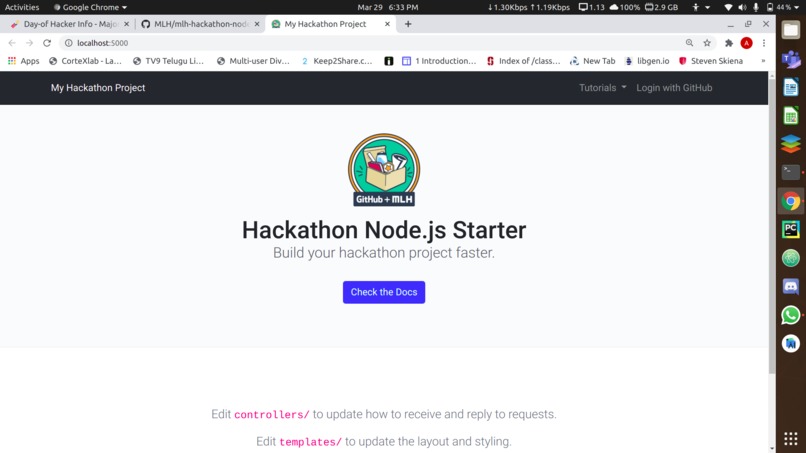This screenshot has height=453, width=806.
Task: Open Discord from the dock
Action: (x=791, y=286)
